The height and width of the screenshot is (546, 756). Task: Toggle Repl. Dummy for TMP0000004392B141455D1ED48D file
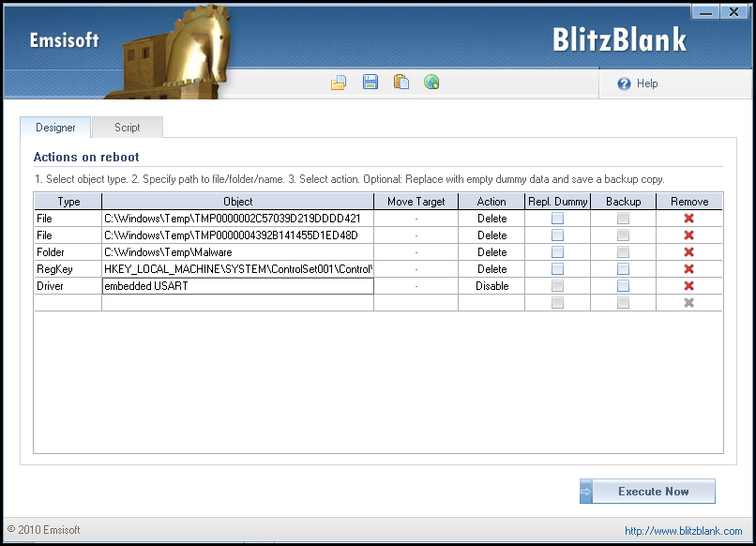[x=557, y=235]
